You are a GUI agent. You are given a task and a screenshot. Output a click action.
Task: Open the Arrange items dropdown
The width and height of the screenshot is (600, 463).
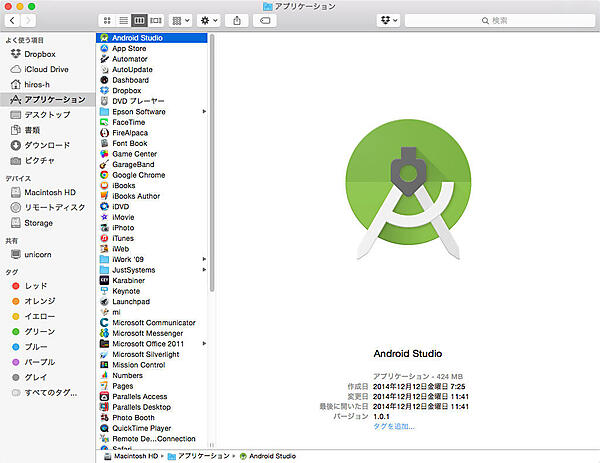coord(181,20)
